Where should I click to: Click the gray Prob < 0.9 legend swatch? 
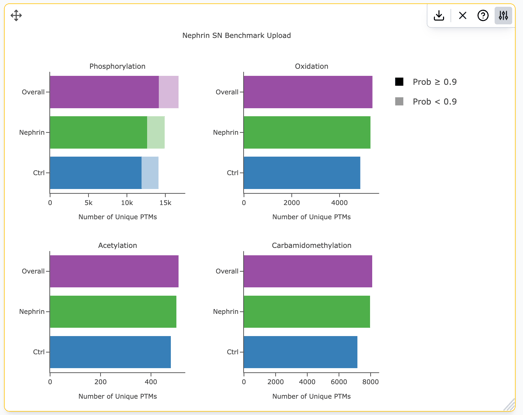click(x=399, y=101)
